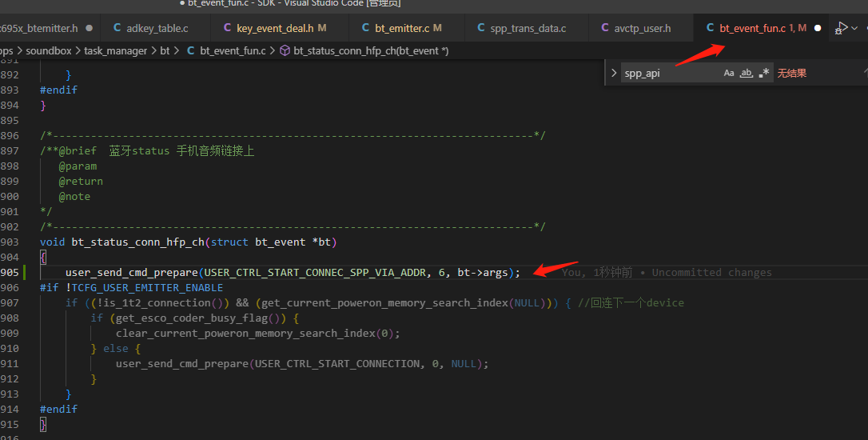
Task: Click get_esco_coder_busy_flag on line 908
Action: pos(192,318)
